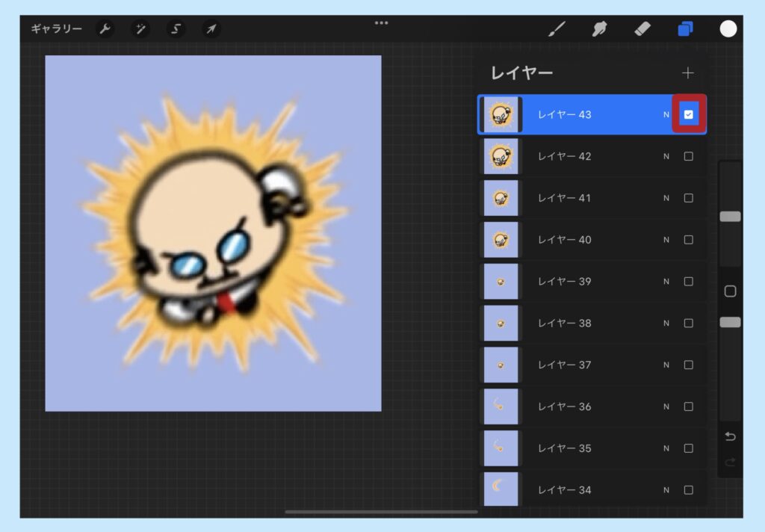This screenshot has height=532, width=765.
Task: Show レイヤー 34 via its checkbox
Action: [x=688, y=490]
